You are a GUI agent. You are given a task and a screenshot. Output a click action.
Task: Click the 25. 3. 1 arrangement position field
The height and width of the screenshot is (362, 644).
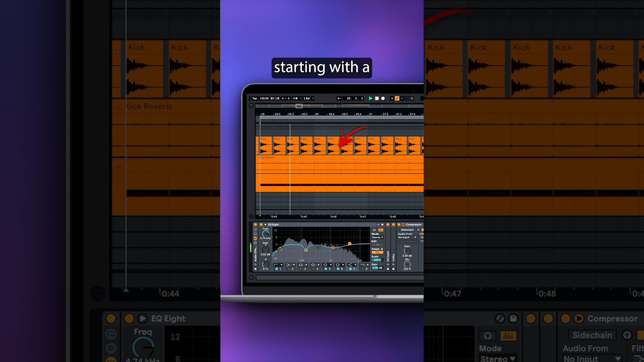353,99
